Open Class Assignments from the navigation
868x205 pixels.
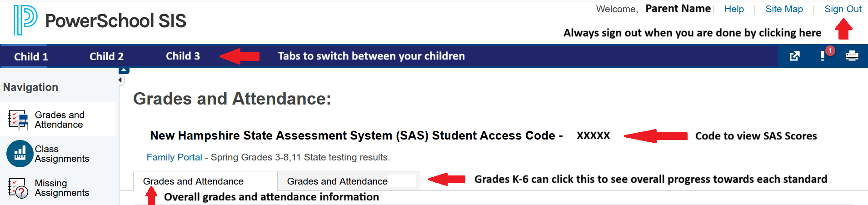[x=62, y=154]
